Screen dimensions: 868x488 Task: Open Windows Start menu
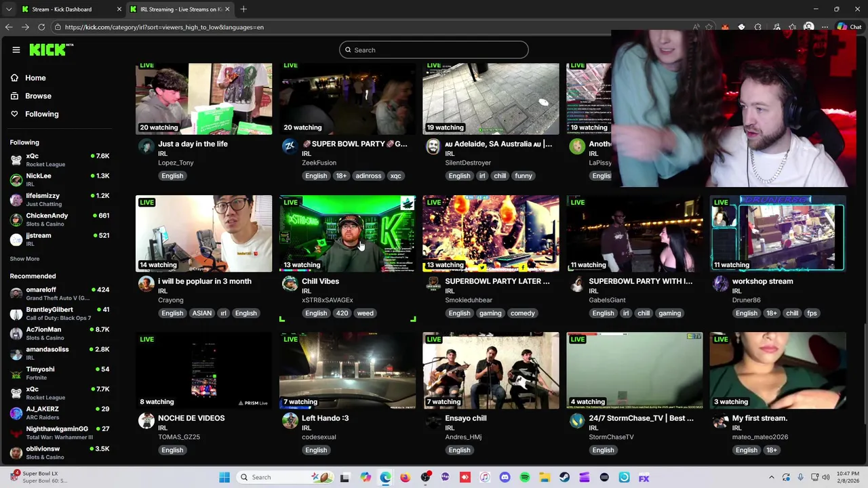224,477
